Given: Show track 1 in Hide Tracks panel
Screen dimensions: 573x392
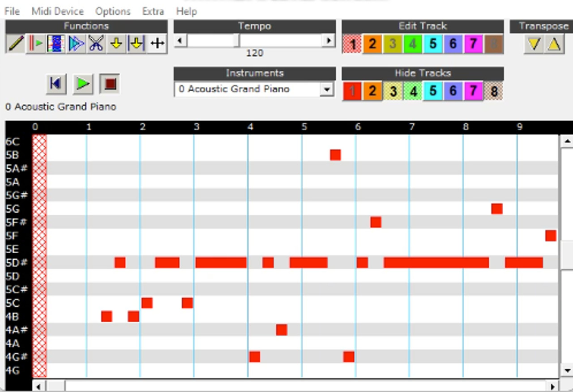Looking at the screenshot, I should click(x=351, y=91).
